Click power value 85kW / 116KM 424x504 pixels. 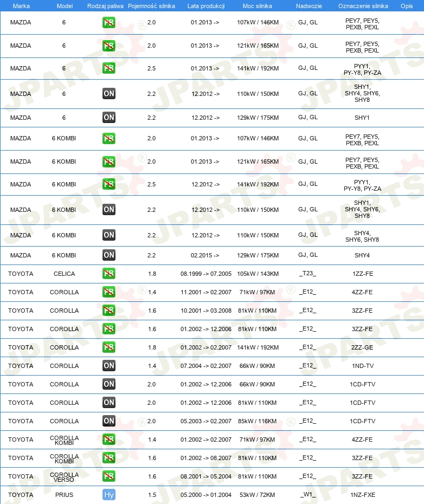pyautogui.click(x=258, y=421)
